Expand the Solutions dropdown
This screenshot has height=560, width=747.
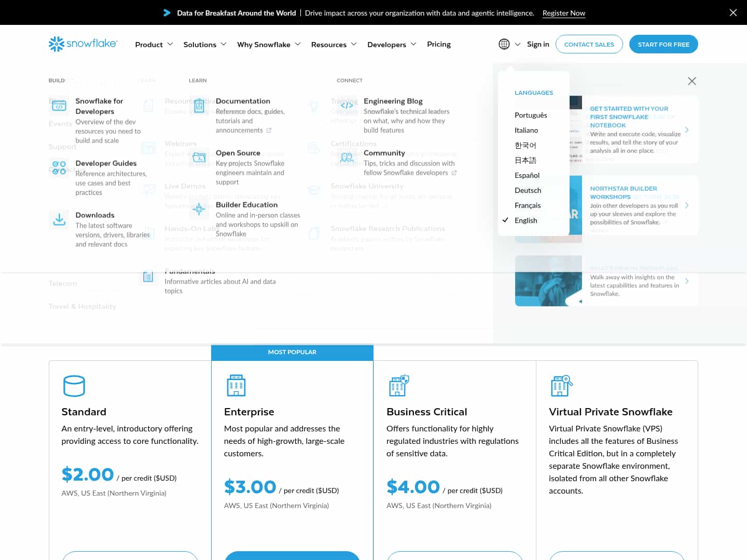[x=205, y=45]
